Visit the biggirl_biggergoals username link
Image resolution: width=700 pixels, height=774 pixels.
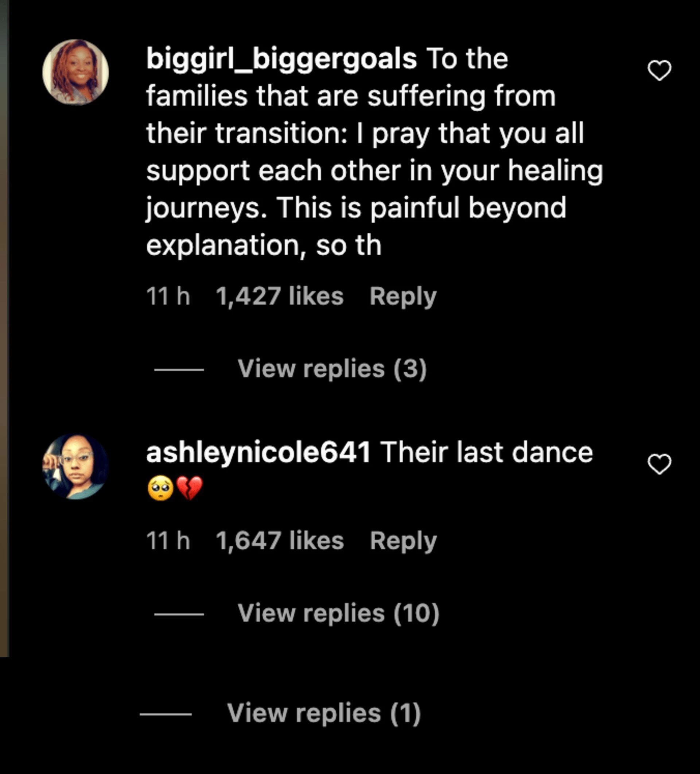pyautogui.click(x=281, y=59)
